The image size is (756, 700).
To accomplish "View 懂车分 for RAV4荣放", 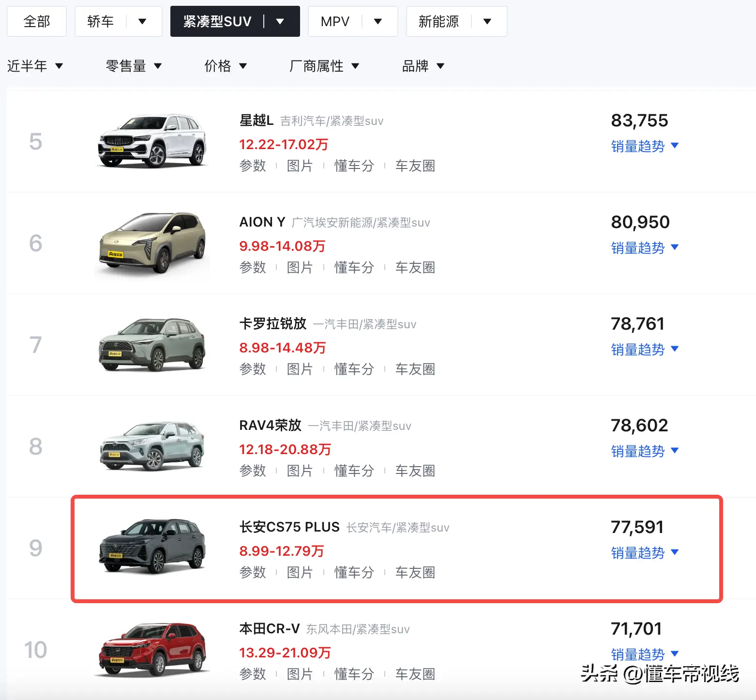I will (354, 471).
